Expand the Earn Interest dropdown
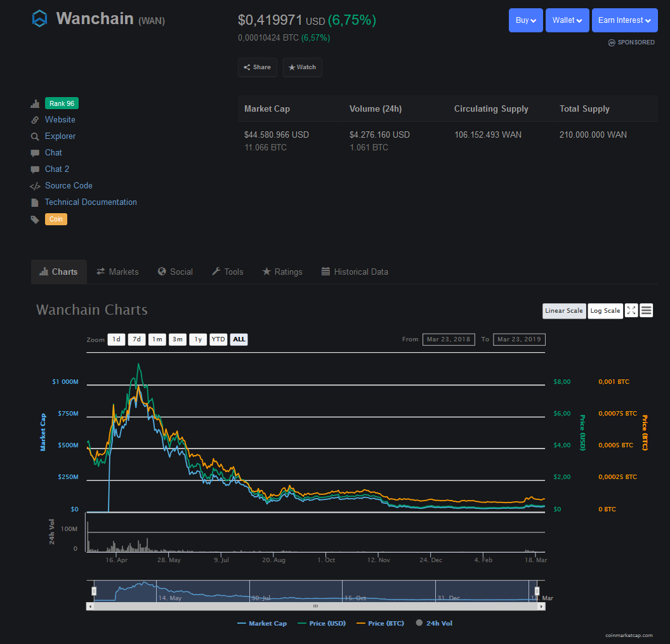 point(624,20)
